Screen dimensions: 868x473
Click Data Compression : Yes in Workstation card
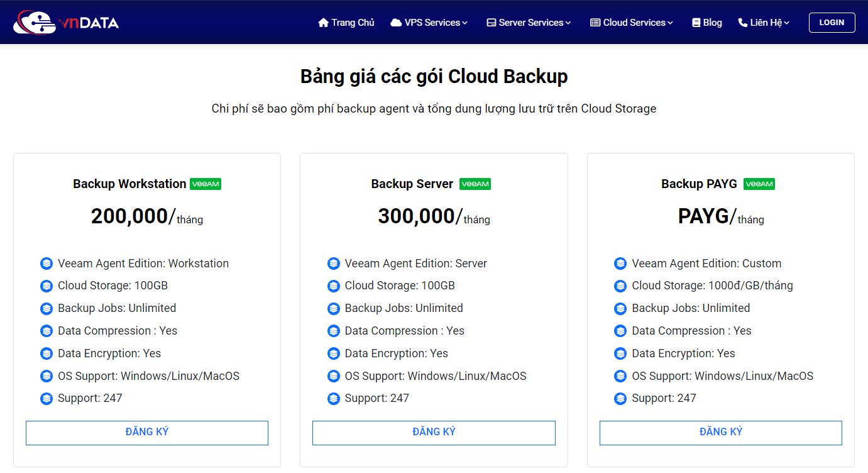(x=118, y=331)
